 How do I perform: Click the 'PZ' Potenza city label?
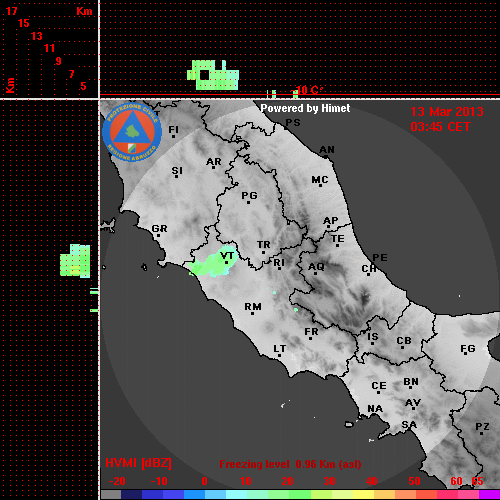(482, 426)
